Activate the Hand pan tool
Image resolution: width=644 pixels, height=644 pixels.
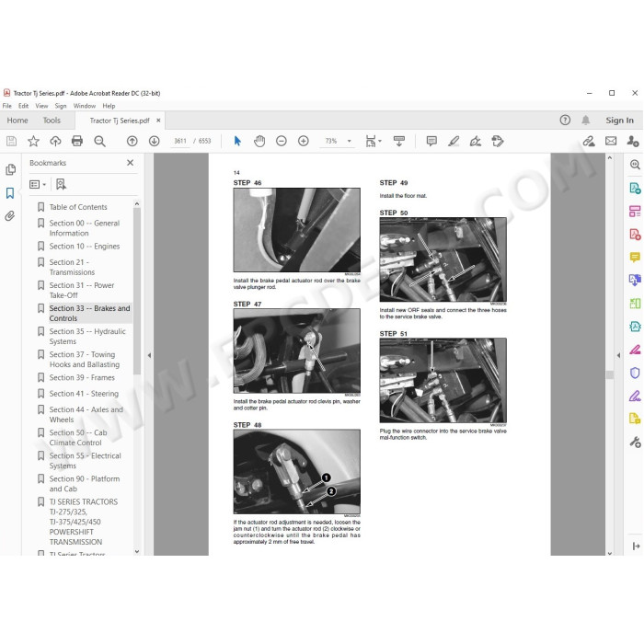259,142
